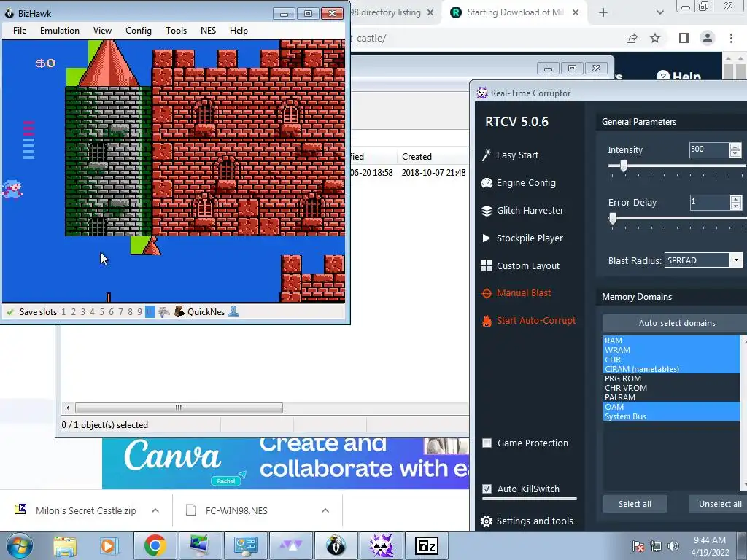
Task: Open Blast Radius SPREAD dropdown
Action: [736, 260]
